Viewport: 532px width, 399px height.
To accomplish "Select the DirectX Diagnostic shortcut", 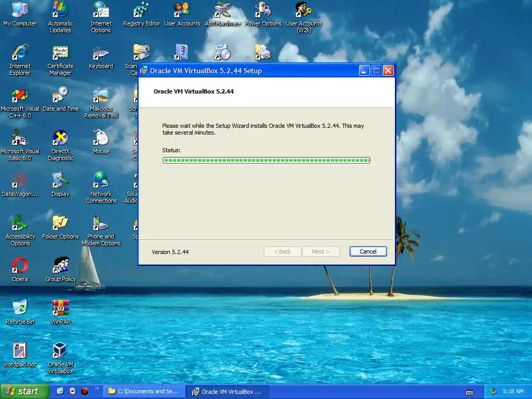I will [60, 145].
